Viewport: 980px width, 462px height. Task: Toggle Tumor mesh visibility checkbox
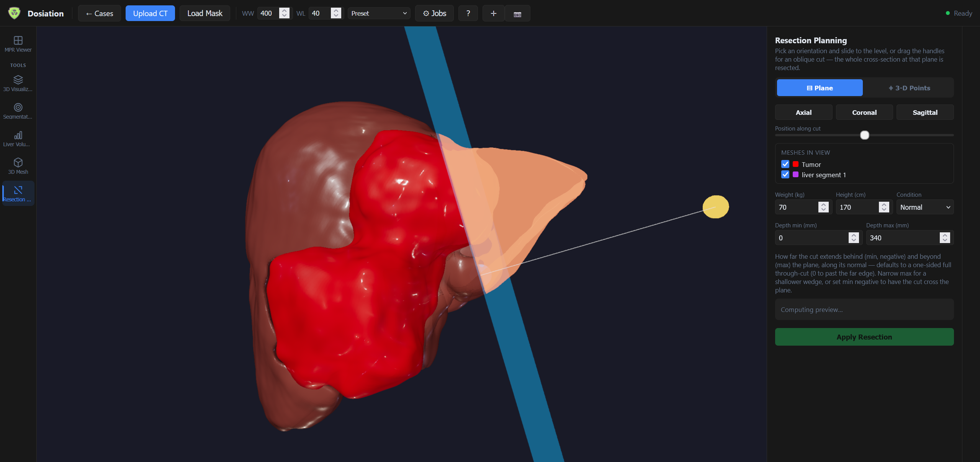[x=785, y=164]
